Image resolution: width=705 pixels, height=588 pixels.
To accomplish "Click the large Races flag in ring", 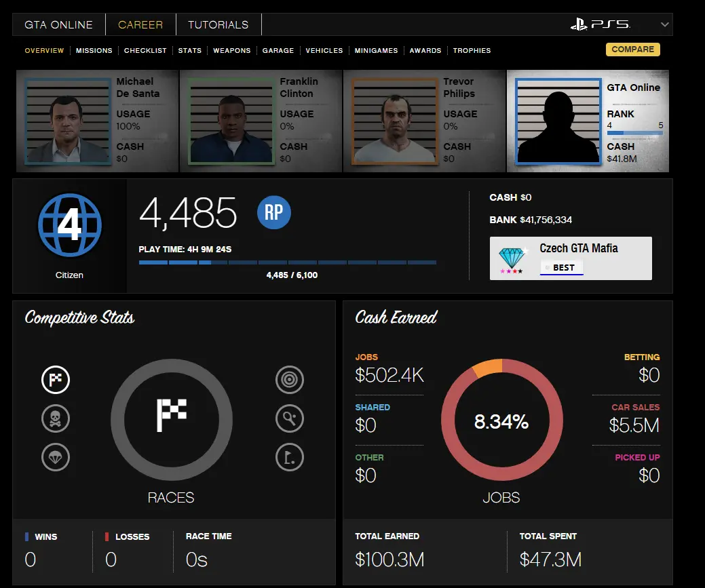I will pyautogui.click(x=171, y=415).
